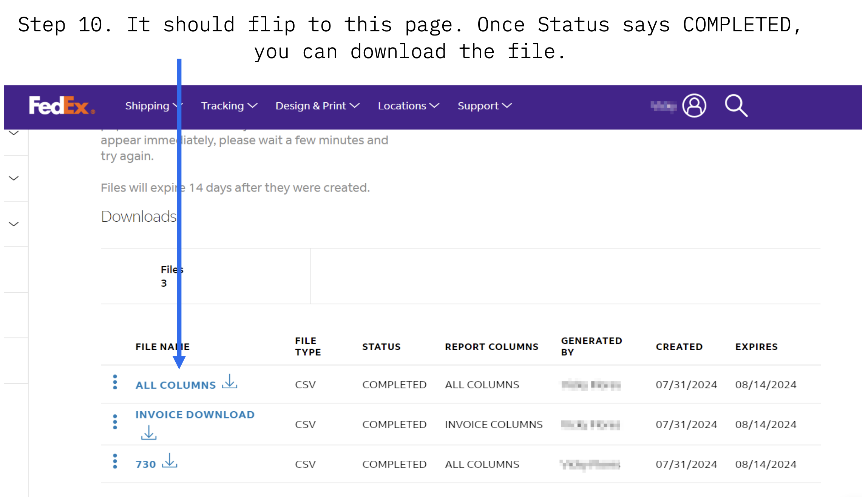Click the ALL COLUMNS file link
This screenshot has height=497, width=868.
[x=176, y=385]
